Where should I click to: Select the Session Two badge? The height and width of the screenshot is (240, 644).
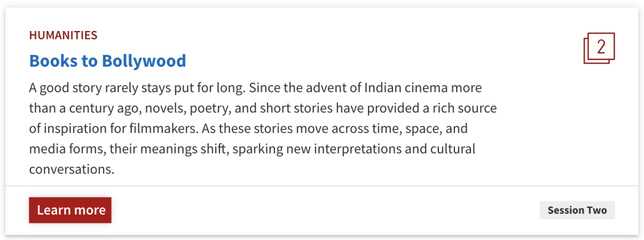(577, 210)
